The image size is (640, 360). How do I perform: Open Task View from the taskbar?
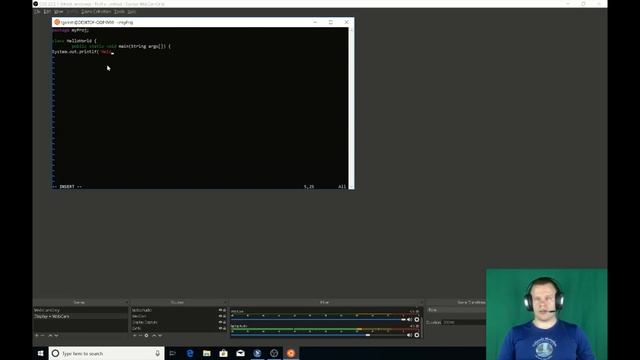(x=173, y=353)
